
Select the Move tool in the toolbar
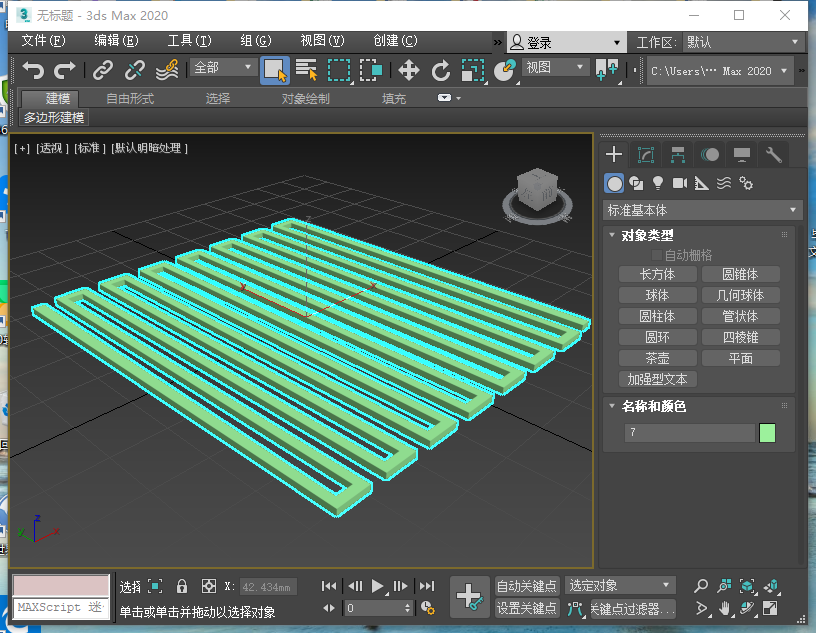(x=408, y=70)
